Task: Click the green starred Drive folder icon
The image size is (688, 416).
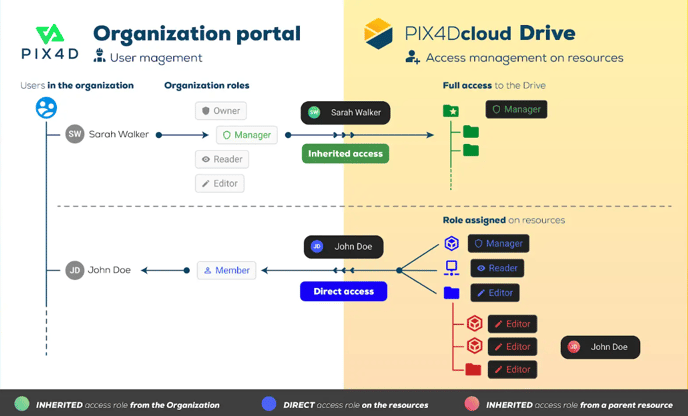Action: [451, 111]
